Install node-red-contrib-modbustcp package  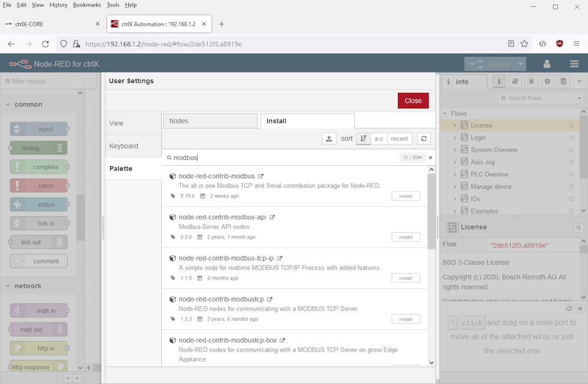406,319
